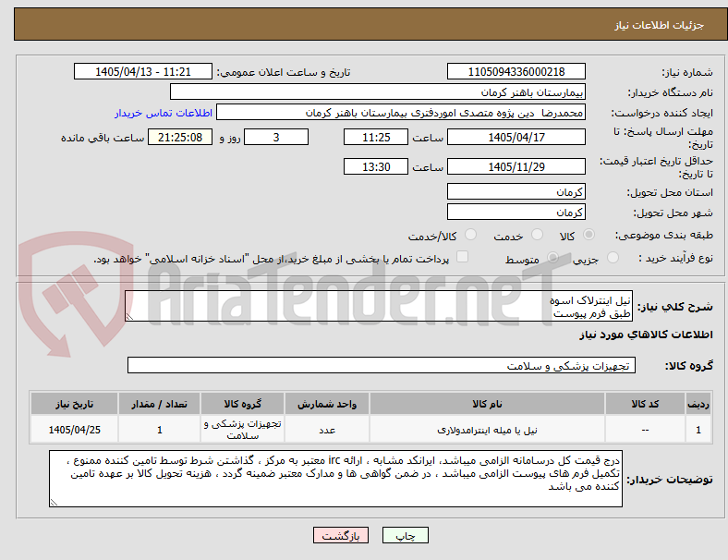Click the need date cell 1405/04/25

pos(74,430)
